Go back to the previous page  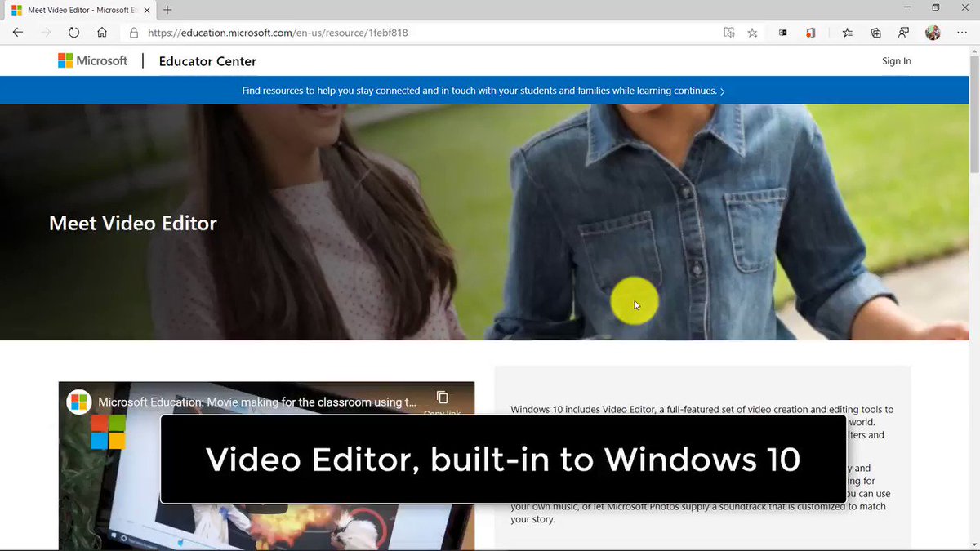tap(18, 33)
